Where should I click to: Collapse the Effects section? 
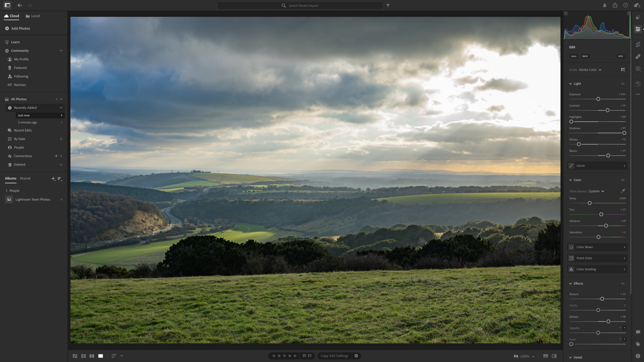pos(570,283)
